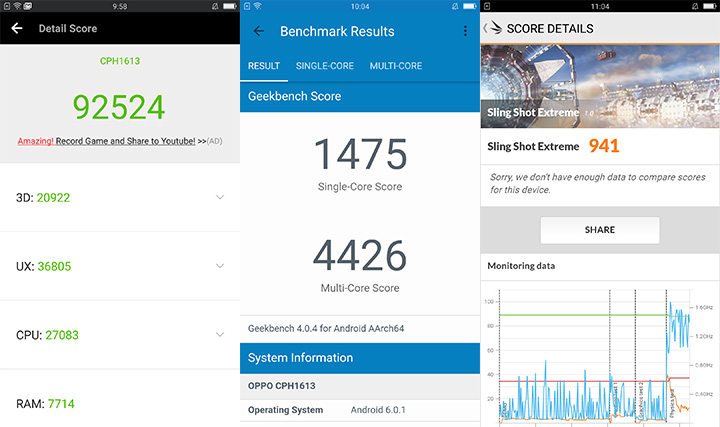
Task: Open Record Game and Share to Youtube link
Action: [125, 141]
